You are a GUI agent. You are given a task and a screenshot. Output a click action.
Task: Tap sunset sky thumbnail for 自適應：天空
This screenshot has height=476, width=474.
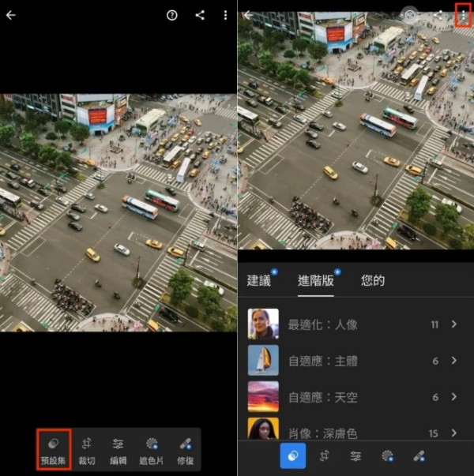pyautogui.click(x=263, y=396)
